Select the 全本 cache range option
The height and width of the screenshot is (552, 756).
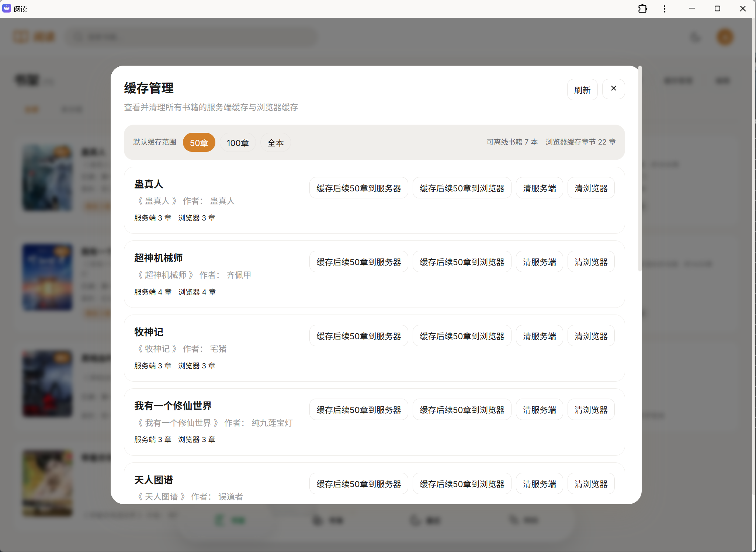click(275, 142)
